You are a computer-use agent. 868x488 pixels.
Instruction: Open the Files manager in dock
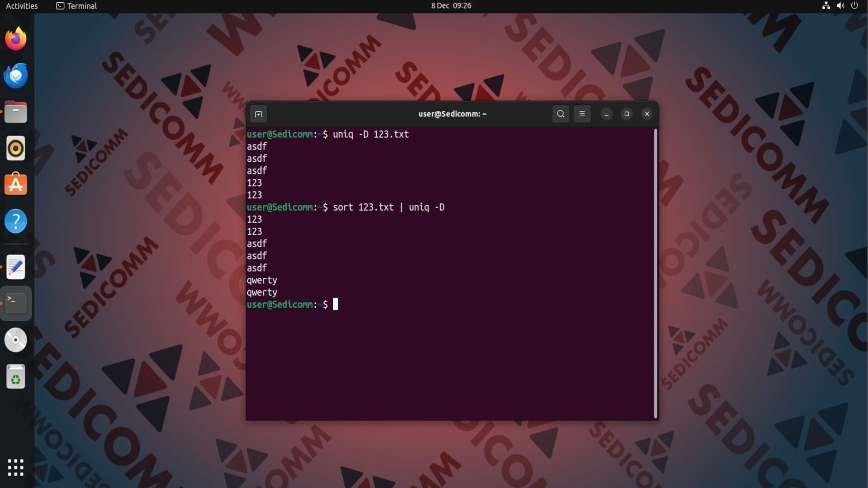[x=16, y=112]
